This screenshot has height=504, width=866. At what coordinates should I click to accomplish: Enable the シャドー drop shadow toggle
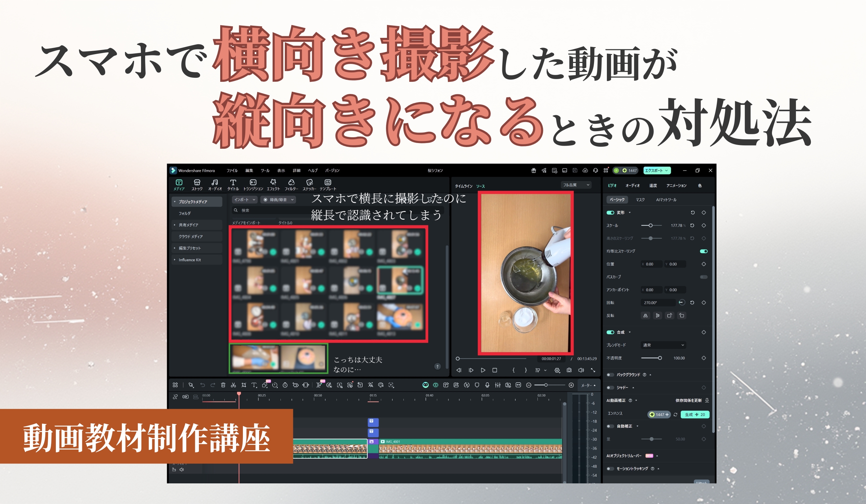coord(610,388)
